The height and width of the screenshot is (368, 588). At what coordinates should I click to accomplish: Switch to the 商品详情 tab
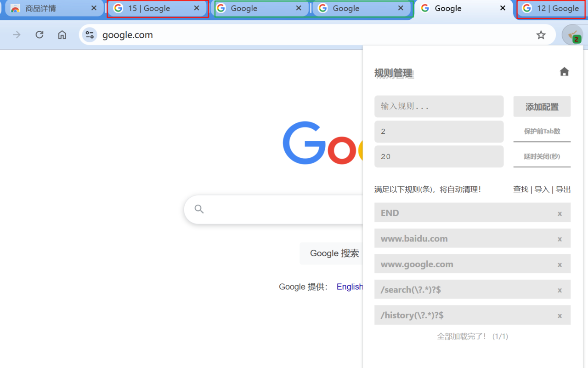click(54, 8)
